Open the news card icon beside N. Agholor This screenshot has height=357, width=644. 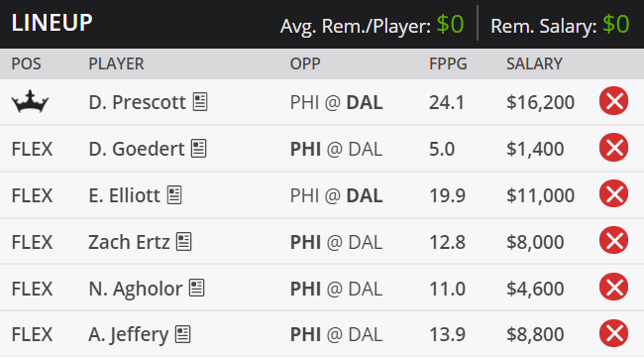pyautogui.click(x=197, y=288)
